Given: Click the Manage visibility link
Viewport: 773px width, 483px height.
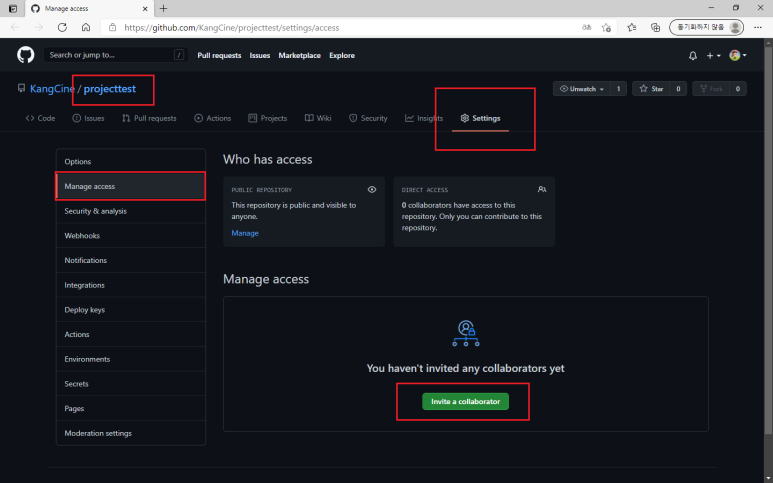Looking at the screenshot, I should (x=245, y=233).
